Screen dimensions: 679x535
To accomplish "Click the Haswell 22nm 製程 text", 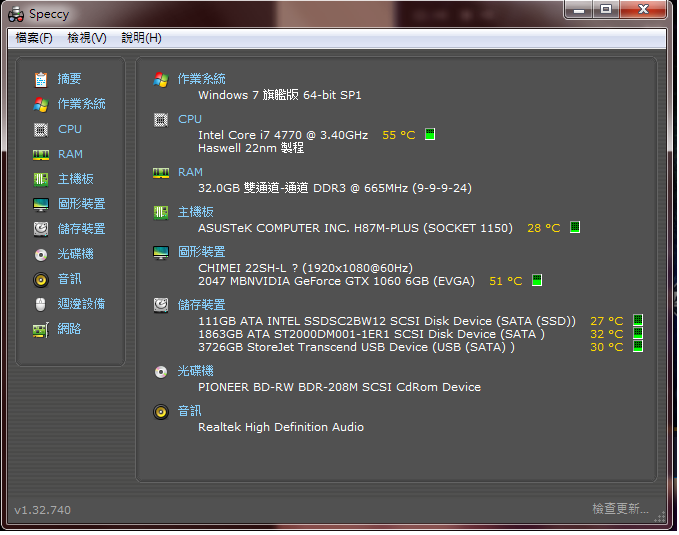I will tap(251, 148).
